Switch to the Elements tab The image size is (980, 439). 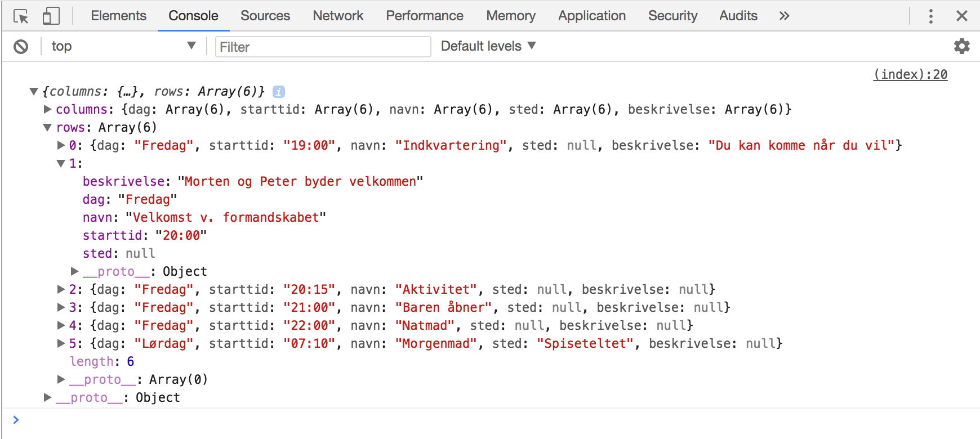pyautogui.click(x=118, y=16)
